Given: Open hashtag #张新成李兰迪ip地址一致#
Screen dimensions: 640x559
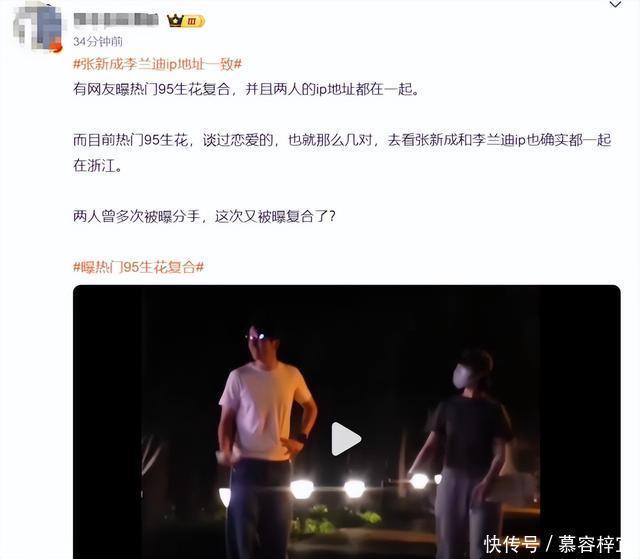Looking at the screenshot, I should [158, 64].
